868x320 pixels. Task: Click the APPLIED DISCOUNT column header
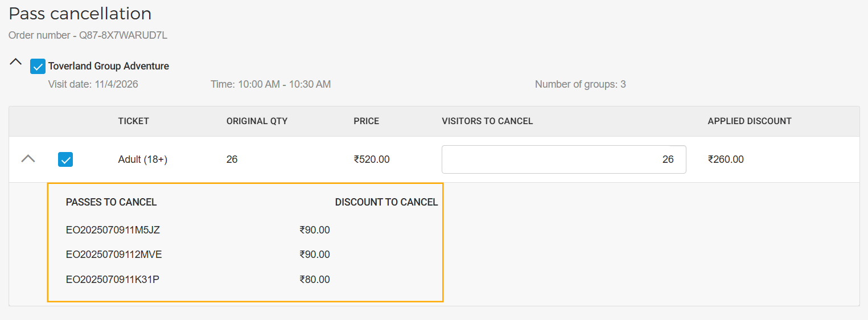coord(749,121)
